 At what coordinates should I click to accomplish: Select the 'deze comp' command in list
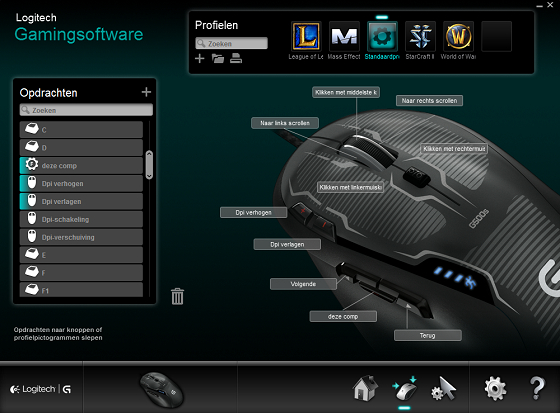(81, 165)
